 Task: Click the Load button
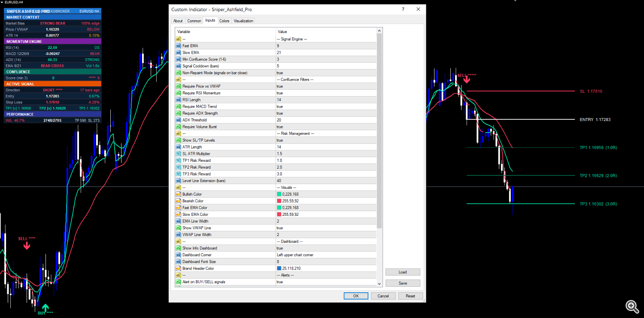coord(403,272)
